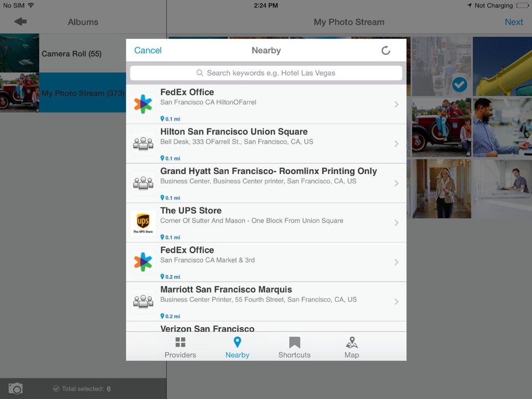Viewport: 532px width, 399px height.
Task: Tap battery indicator in status bar
Action: click(522, 5)
